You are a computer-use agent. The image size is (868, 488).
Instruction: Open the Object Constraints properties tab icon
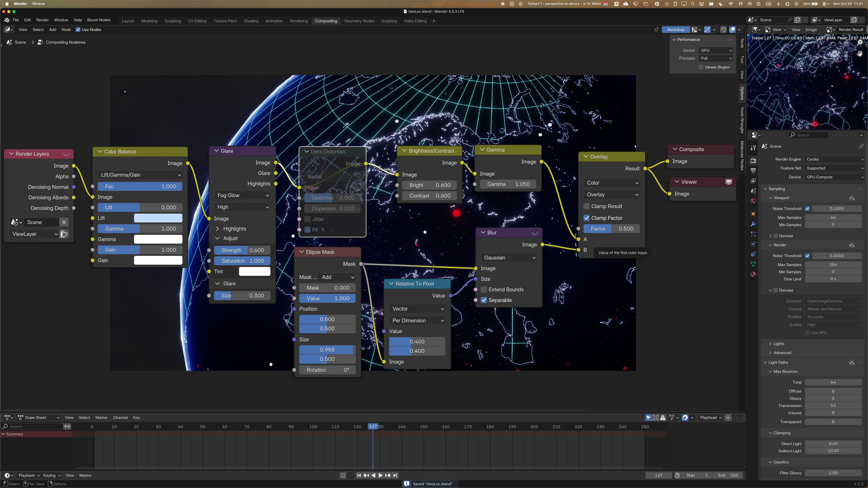click(753, 254)
